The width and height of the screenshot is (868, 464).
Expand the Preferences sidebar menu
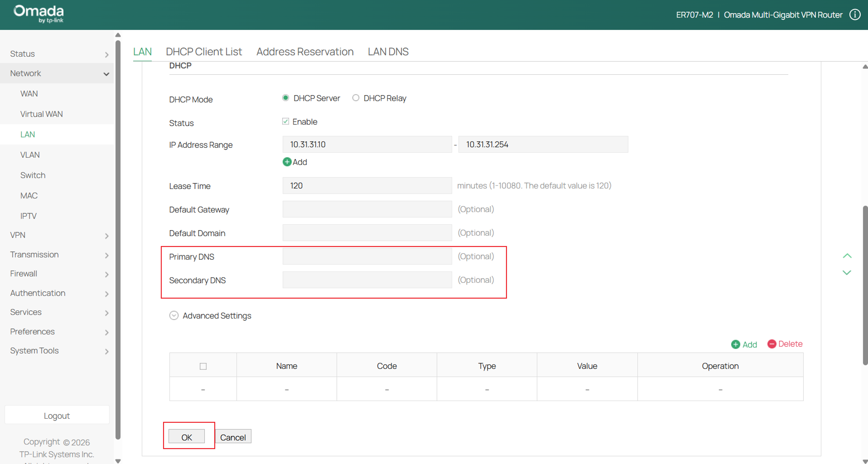[x=57, y=331]
